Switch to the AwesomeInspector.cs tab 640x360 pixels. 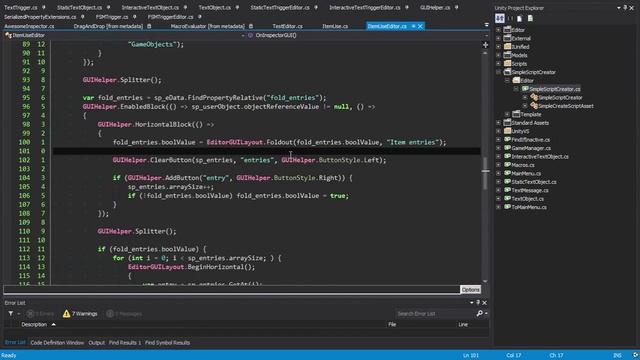pyautogui.click(x=29, y=26)
